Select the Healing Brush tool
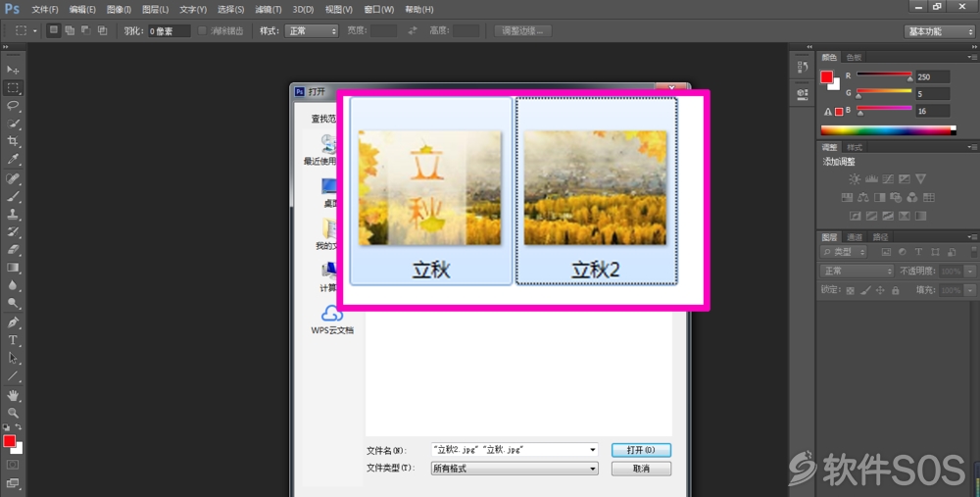The width and height of the screenshot is (980, 497). coord(13,178)
